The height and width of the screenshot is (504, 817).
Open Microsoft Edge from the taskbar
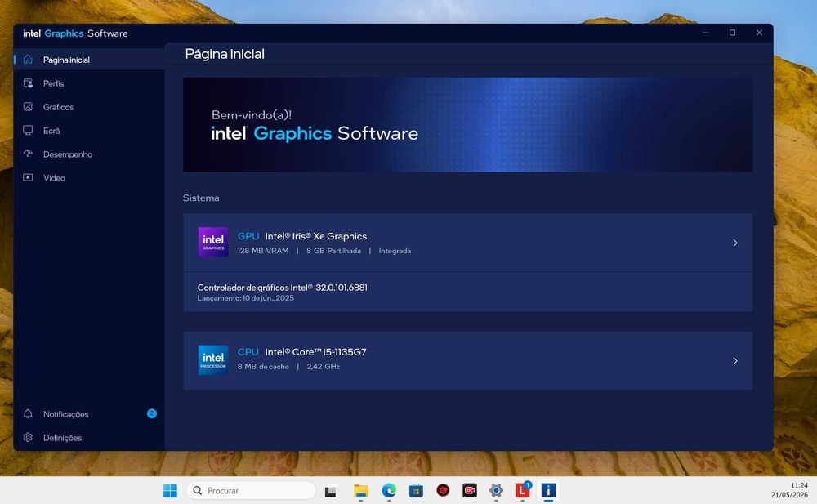389,490
